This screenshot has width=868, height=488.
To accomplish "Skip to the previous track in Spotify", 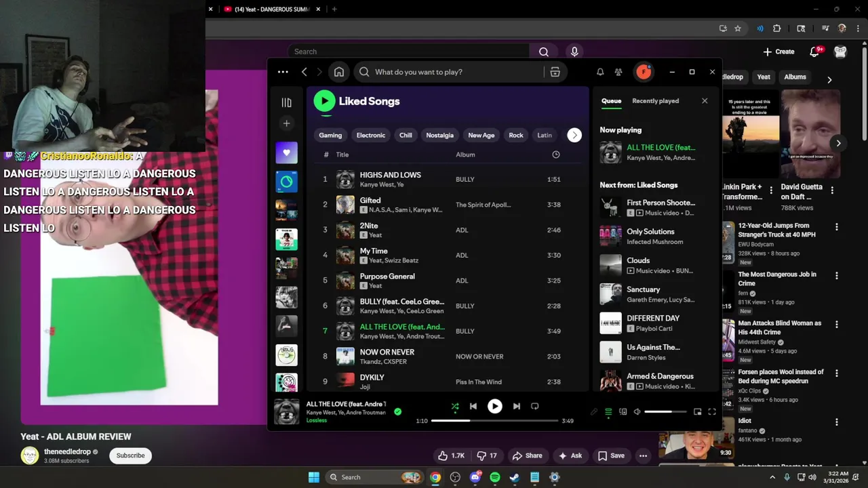I will [x=473, y=406].
